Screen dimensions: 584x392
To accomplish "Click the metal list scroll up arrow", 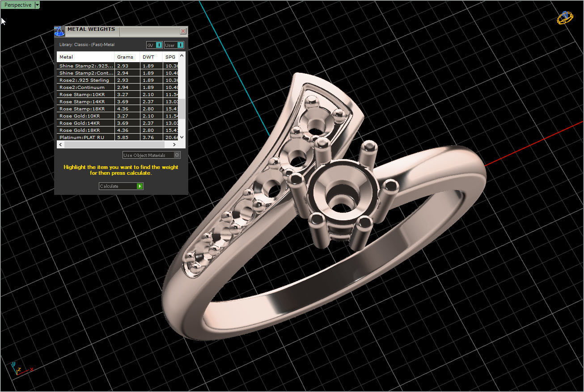I will click(x=182, y=56).
